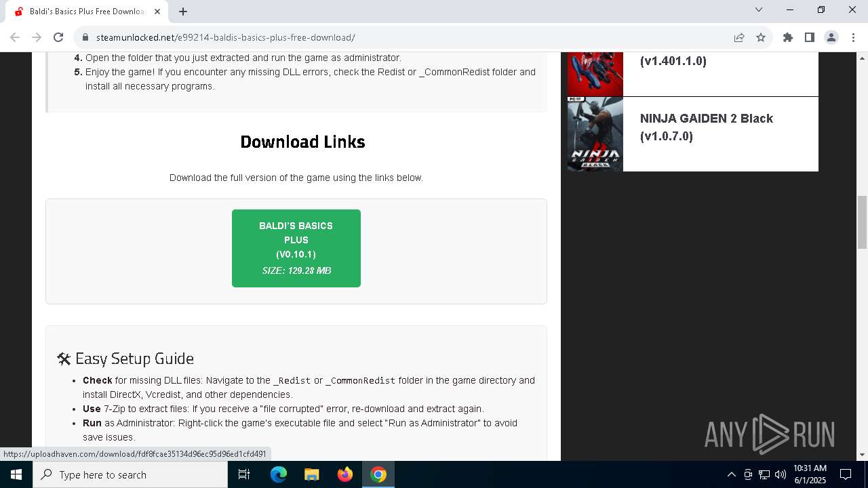The image size is (868, 488).
Task: Open the Chrome profile avatar
Action: (x=831, y=37)
